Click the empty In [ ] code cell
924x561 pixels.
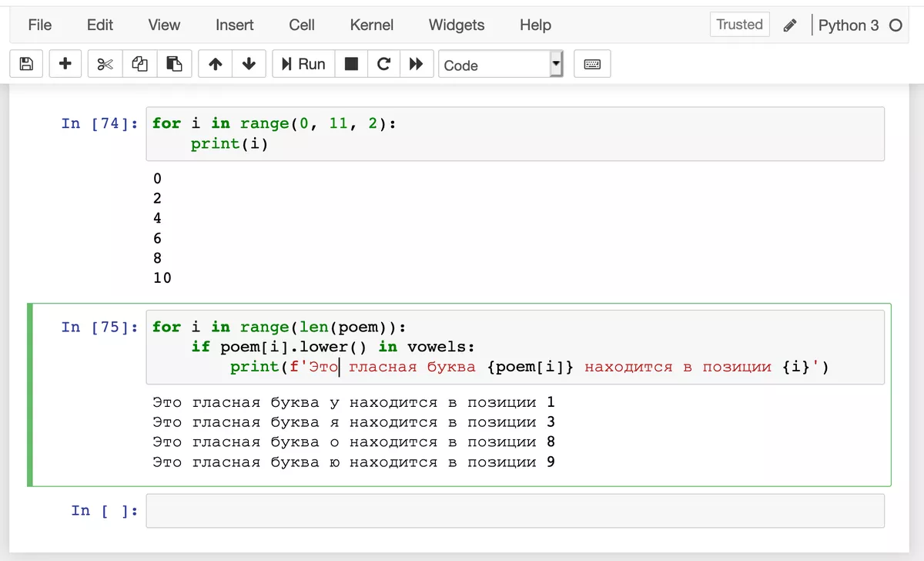coord(515,510)
